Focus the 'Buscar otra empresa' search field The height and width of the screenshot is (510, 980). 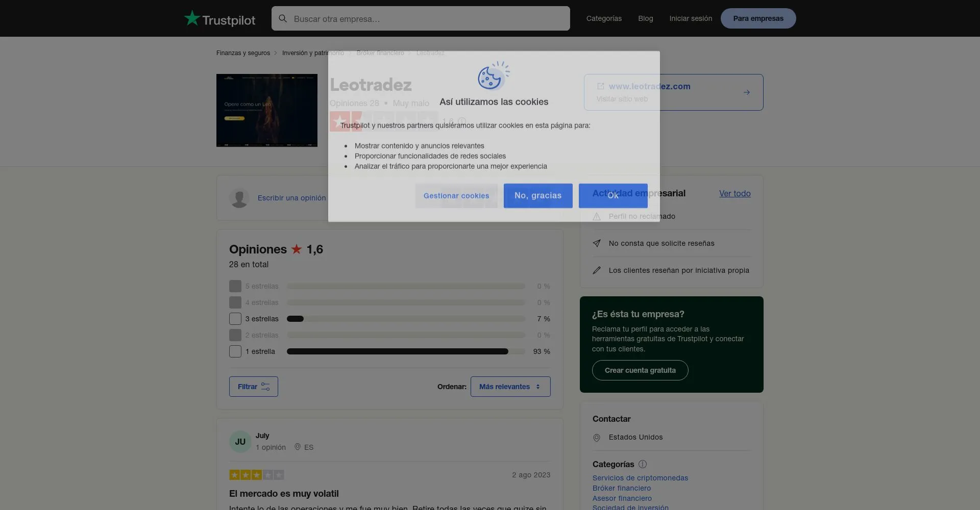pos(421,18)
